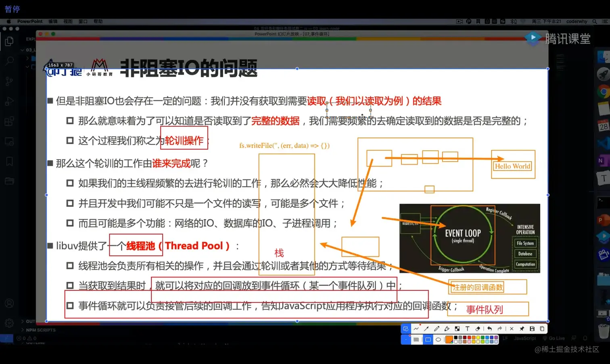Open Finder from the Dock
Viewport: 610px width, 364px height.
coord(604,56)
